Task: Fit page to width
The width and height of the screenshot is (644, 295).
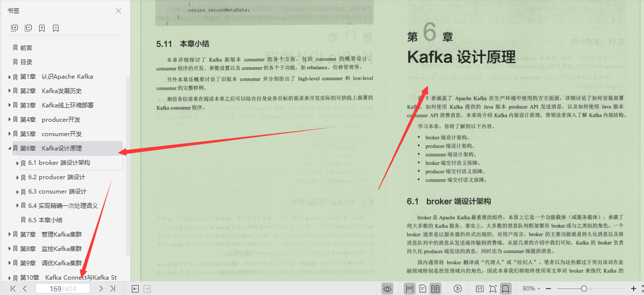Action: (506, 289)
